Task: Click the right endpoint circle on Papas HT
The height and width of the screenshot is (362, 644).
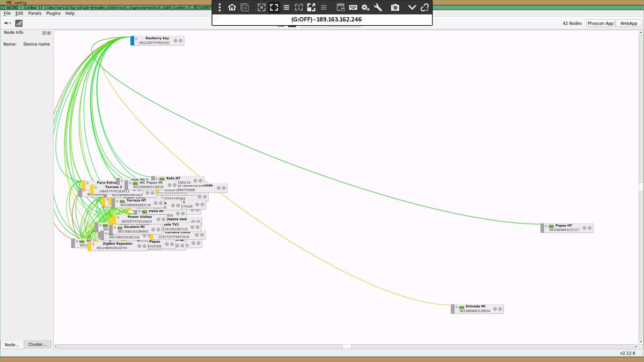Action: click(x=589, y=228)
